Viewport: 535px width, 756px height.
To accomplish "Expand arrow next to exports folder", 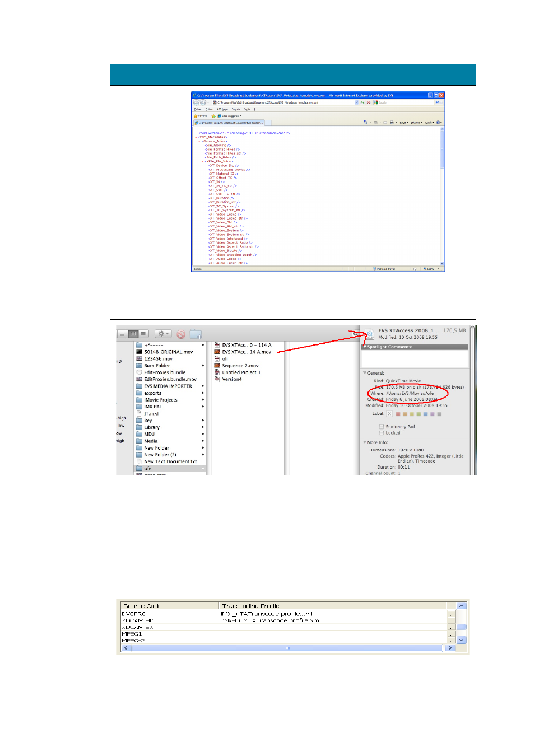I will tap(203, 393).
